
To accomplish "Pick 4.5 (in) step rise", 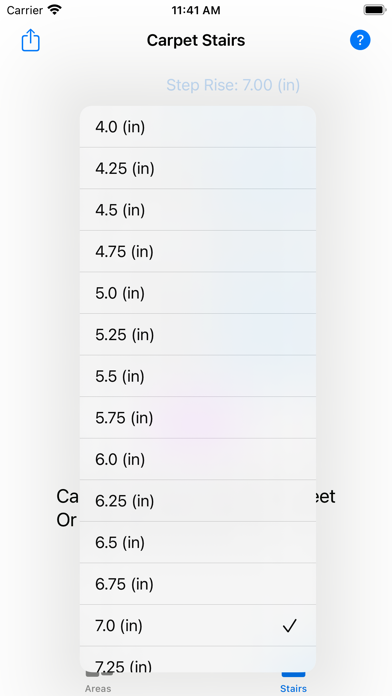I will [x=198, y=210].
